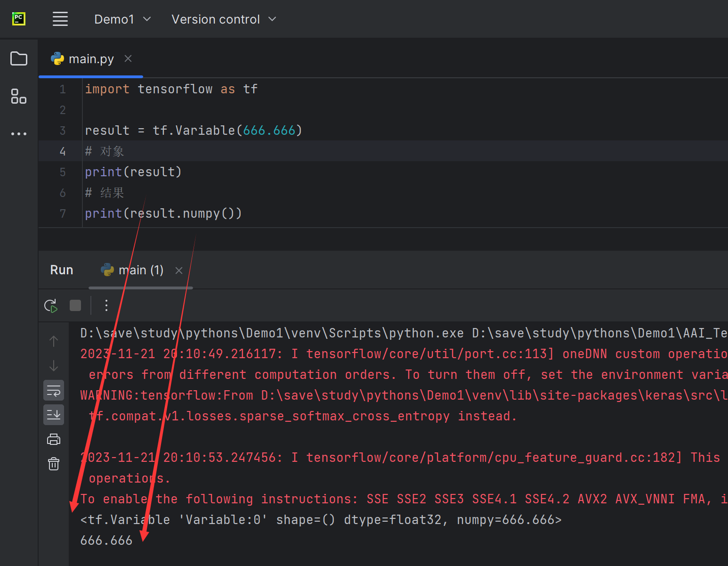Close the main (1) run tab
This screenshot has width=728, height=566.
(179, 271)
